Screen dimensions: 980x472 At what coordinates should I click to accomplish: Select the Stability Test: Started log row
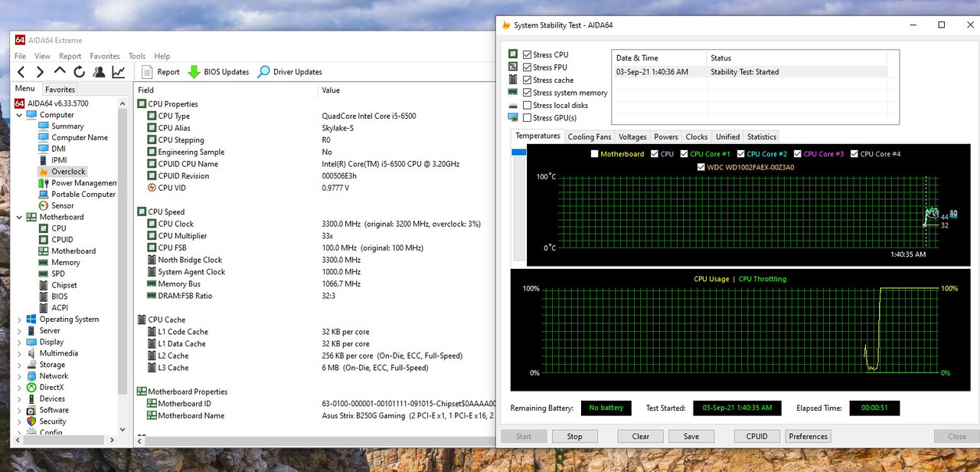pos(750,72)
